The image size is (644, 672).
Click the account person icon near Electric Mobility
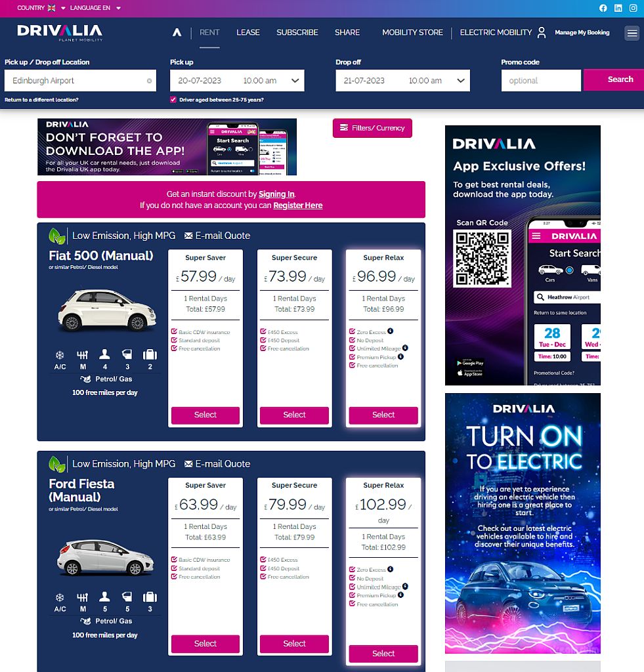tap(542, 32)
